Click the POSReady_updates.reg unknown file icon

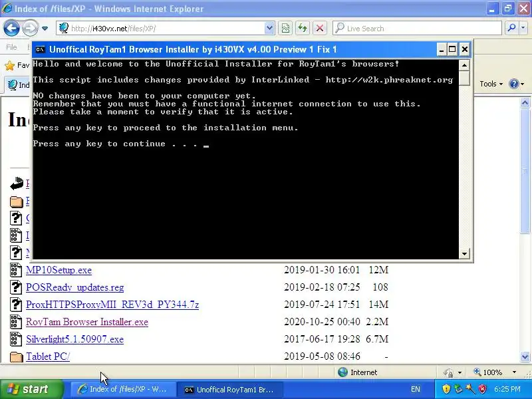tap(15, 287)
